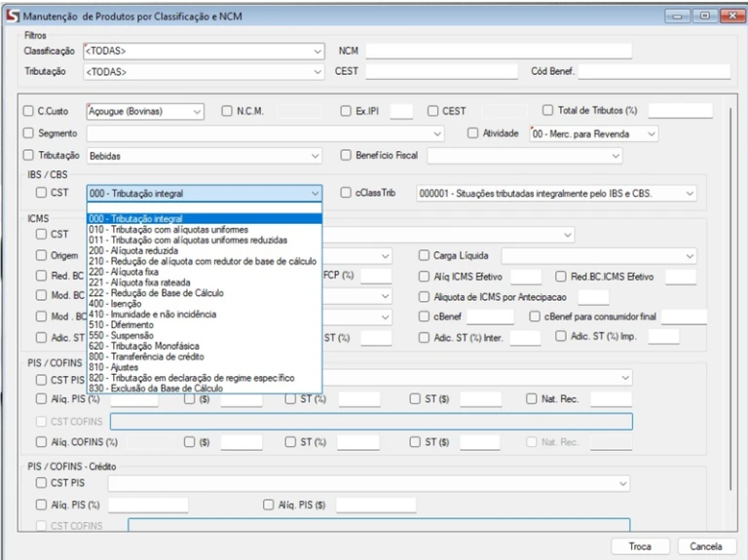
Task: Check the Total de Tributos (%) box
Action: (x=547, y=110)
